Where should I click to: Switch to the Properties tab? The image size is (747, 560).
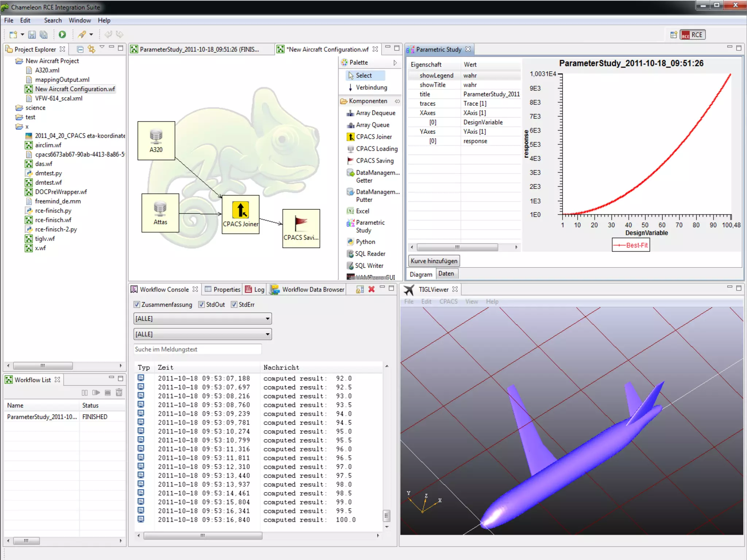click(222, 289)
